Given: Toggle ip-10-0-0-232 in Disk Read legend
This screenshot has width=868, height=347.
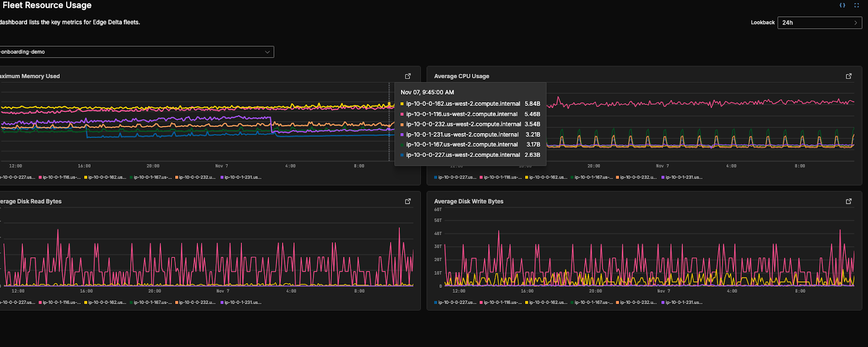Looking at the screenshot, I should point(197,302).
